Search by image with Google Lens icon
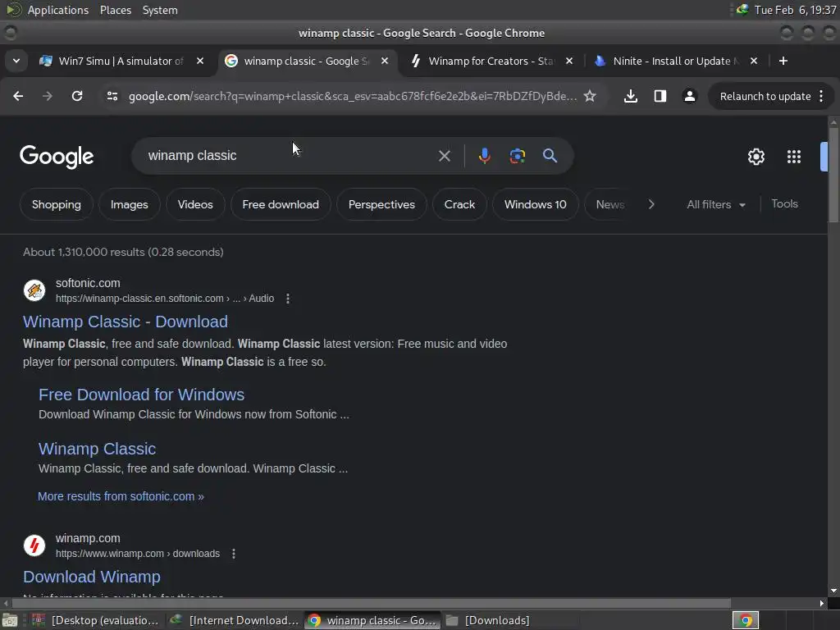 coord(518,156)
